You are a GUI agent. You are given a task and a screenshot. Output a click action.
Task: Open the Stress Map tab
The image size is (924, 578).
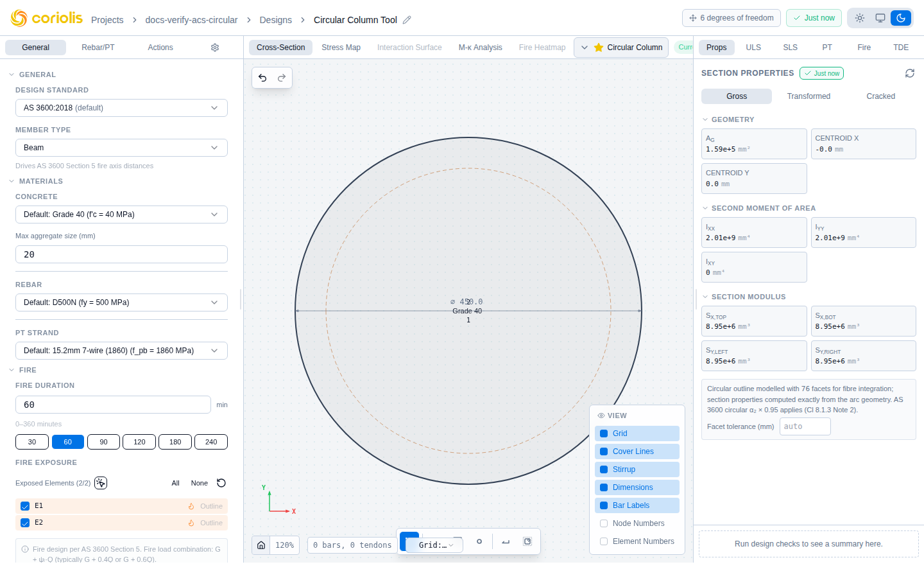click(341, 48)
